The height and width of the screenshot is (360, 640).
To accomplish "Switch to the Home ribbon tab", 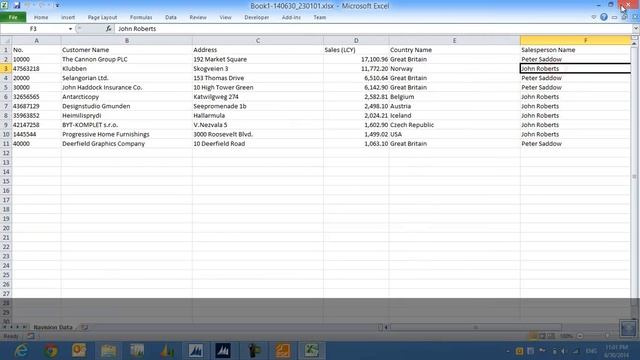I will click(41, 17).
